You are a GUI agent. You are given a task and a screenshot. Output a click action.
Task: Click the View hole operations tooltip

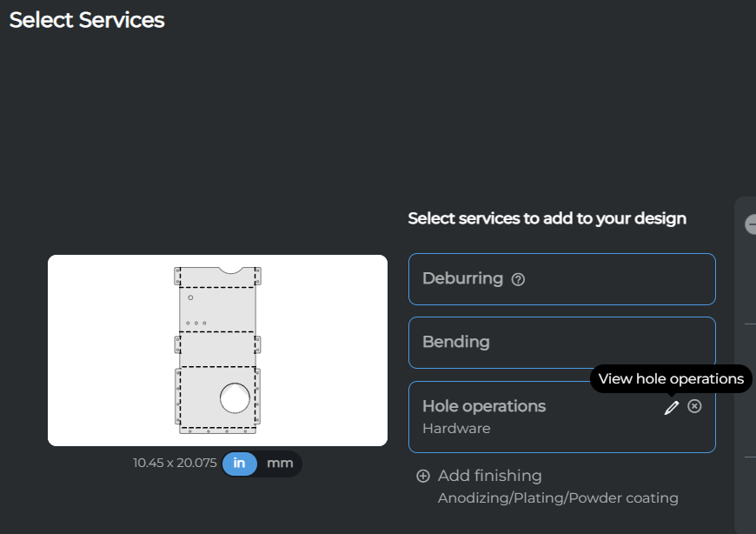670,378
